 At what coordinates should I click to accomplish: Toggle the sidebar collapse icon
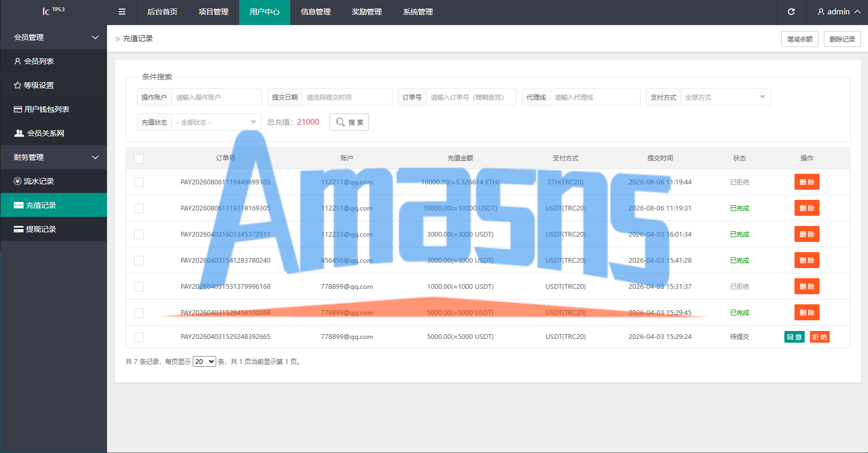(x=122, y=12)
